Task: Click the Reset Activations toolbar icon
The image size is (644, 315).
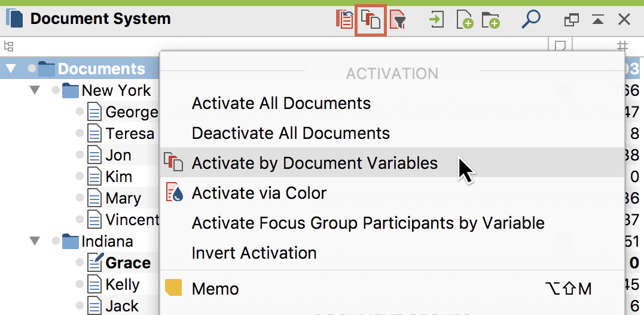Action: click(x=344, y=20)
